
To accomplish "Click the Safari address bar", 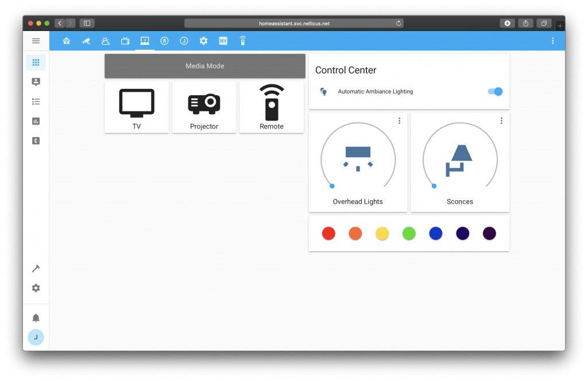I will click(293, 24).
